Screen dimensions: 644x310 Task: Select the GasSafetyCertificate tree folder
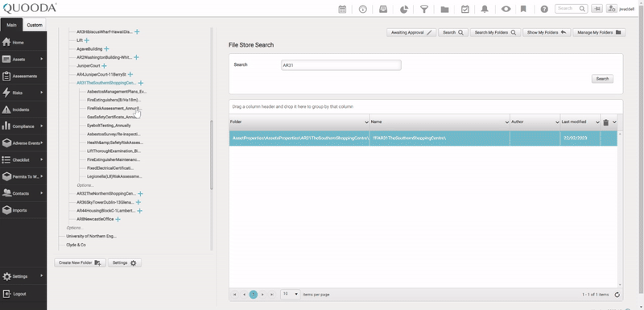tap(114, 117)
